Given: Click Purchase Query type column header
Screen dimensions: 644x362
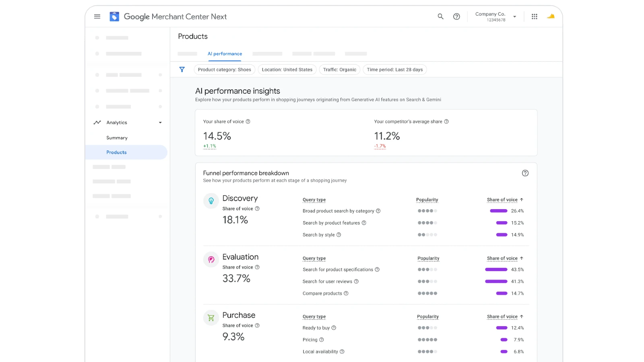Looking at the screenshot, I should point(314,317).
